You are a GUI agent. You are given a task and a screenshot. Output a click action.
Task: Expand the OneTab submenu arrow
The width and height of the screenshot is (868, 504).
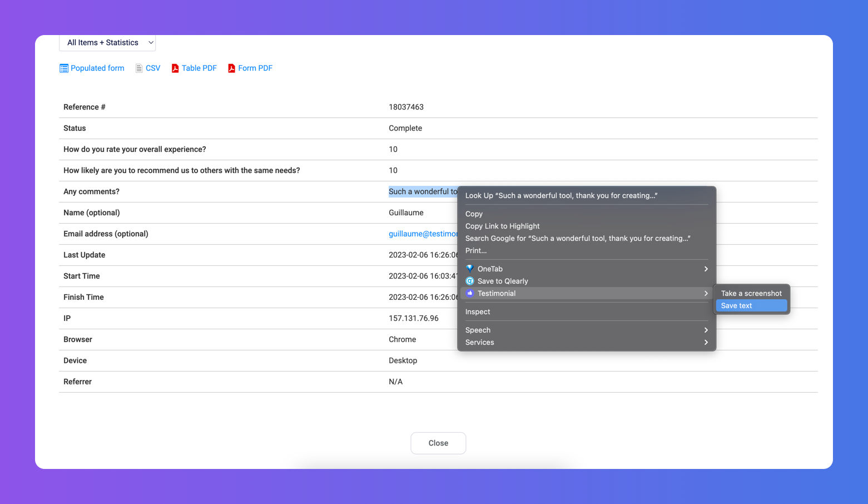point(706,269)
